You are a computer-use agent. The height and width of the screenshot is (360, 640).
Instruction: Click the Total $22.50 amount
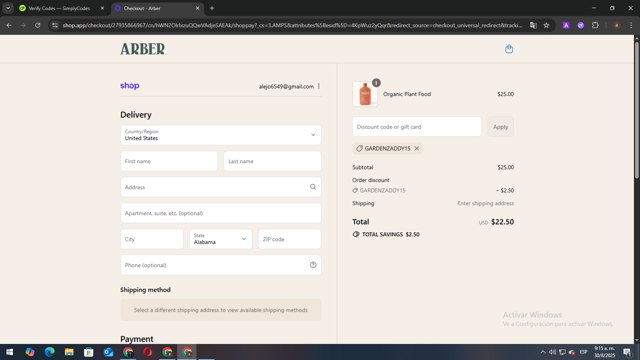click(x=502, y=222)
